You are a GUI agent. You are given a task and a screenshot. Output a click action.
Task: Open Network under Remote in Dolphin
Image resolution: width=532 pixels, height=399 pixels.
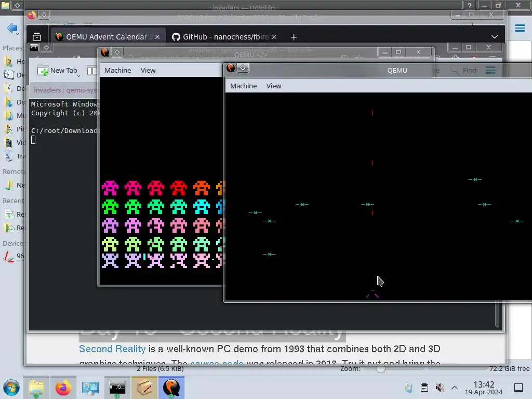tap(14, 185)
